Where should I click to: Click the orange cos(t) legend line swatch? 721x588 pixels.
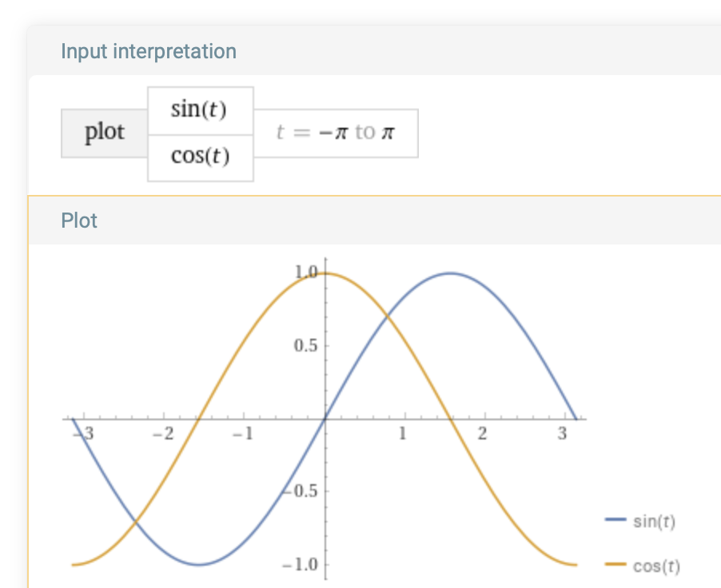click(615, 565)
